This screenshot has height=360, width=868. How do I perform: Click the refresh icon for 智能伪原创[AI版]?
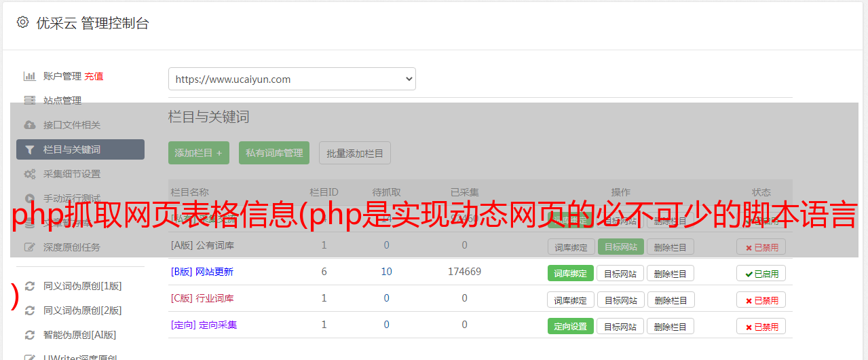[x=29, y=335]
